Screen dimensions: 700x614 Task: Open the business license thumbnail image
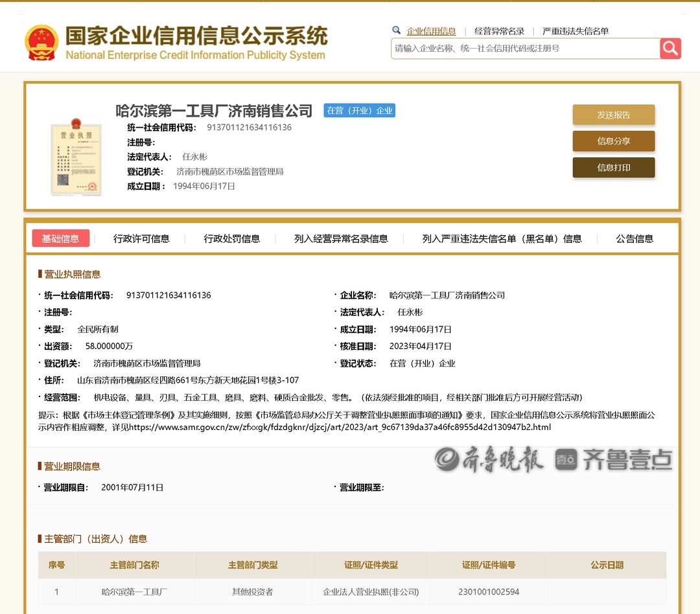pos(76,157)
